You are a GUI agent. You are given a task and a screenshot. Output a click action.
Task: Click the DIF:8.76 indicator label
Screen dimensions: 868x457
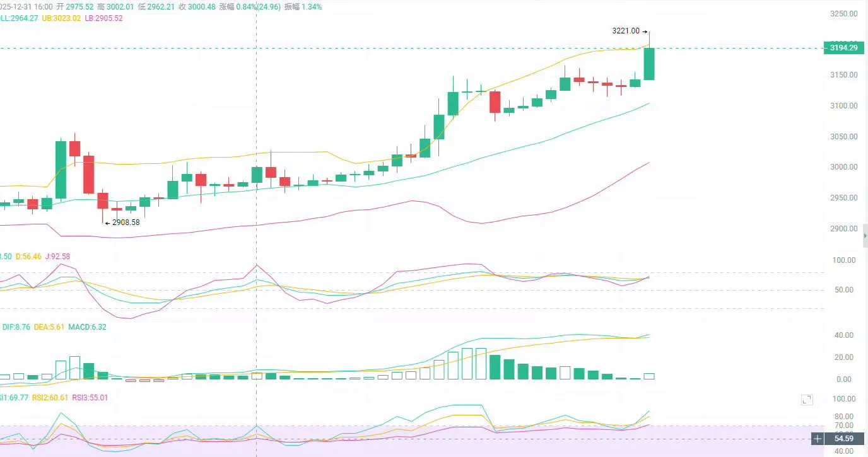pyautogui.click(x=16, y=327)
